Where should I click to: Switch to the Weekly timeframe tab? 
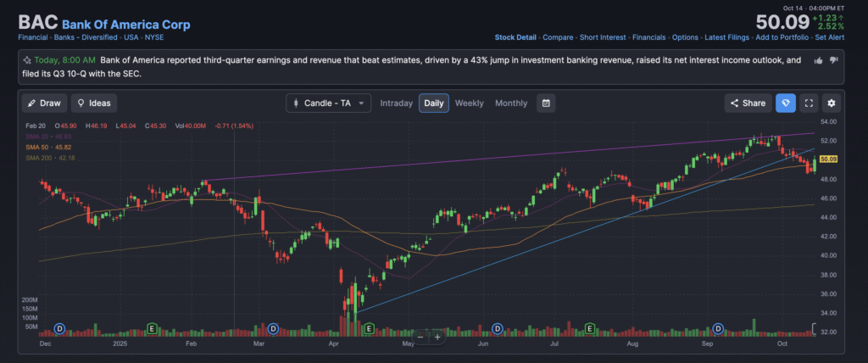[469, 103]
